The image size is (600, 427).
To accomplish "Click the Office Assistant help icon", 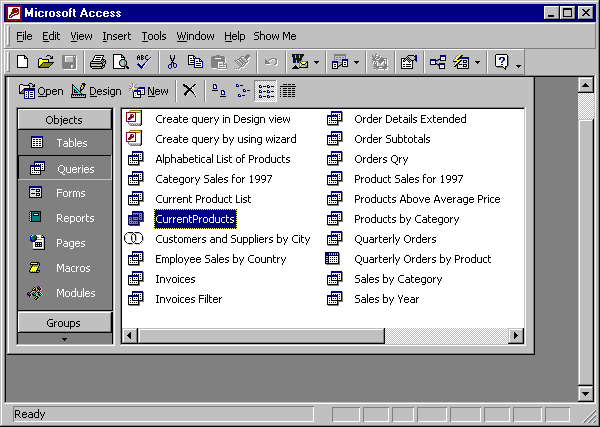I will [x=502, y=62].
